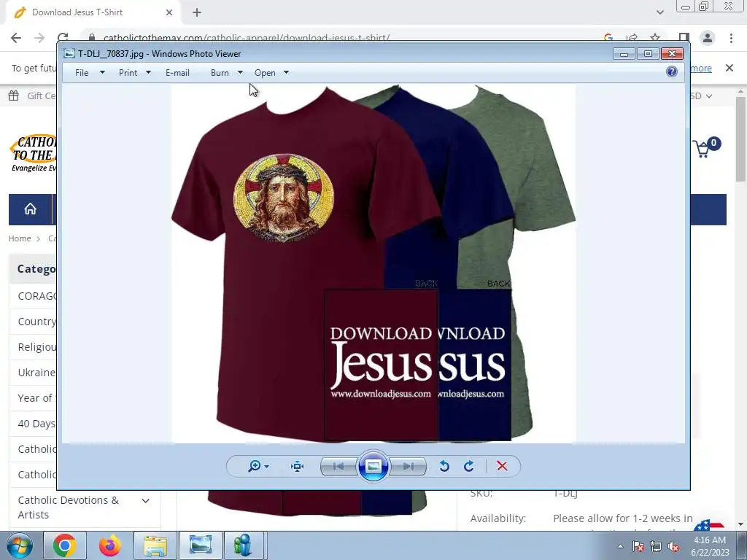Start the slide show button

(373, 466)
